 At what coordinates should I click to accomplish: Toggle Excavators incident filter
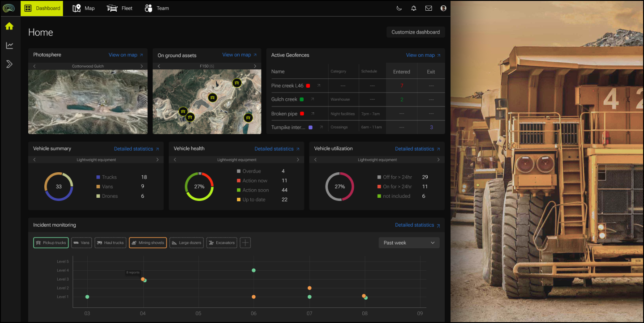(222, 243)
